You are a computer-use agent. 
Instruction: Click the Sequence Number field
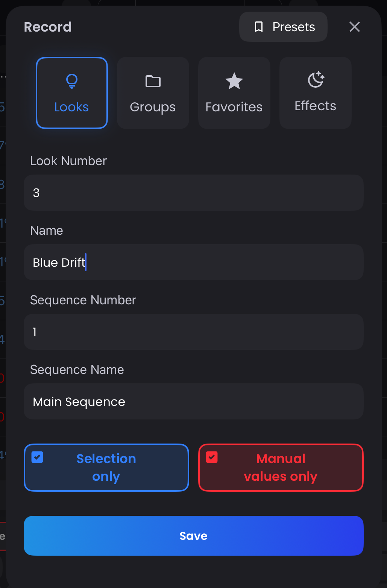pos(193,332)
